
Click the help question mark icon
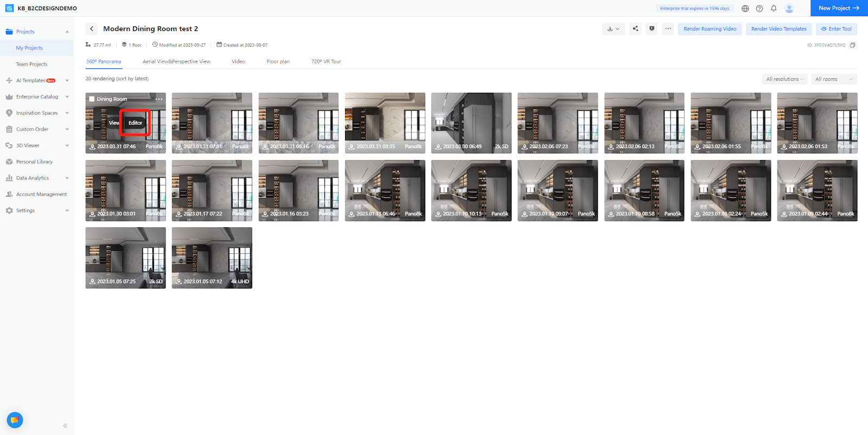[x=759, y=8]
